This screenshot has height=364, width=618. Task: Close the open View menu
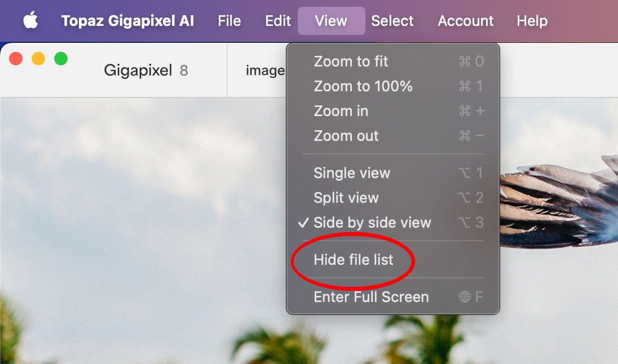[x=331, y=21]
